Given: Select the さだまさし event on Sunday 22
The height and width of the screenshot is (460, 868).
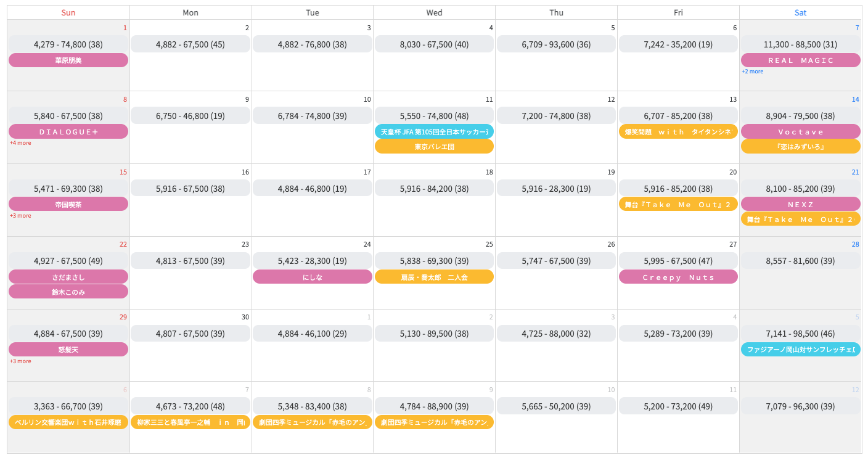Looking at the screenshot, I should (x=68, y=277).
